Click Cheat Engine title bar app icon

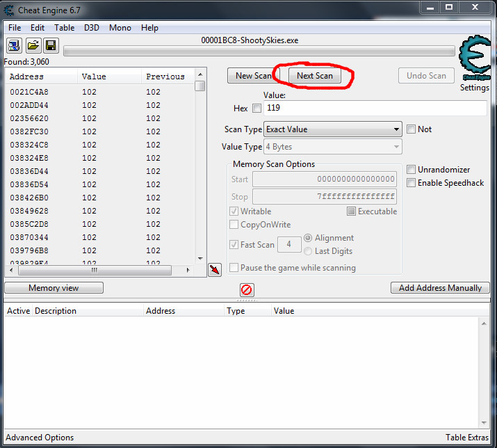(9, 10)
